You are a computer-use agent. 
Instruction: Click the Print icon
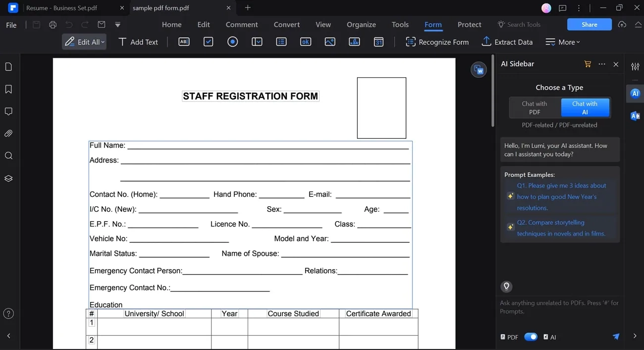pyautogui.click(x=53, y=25)
